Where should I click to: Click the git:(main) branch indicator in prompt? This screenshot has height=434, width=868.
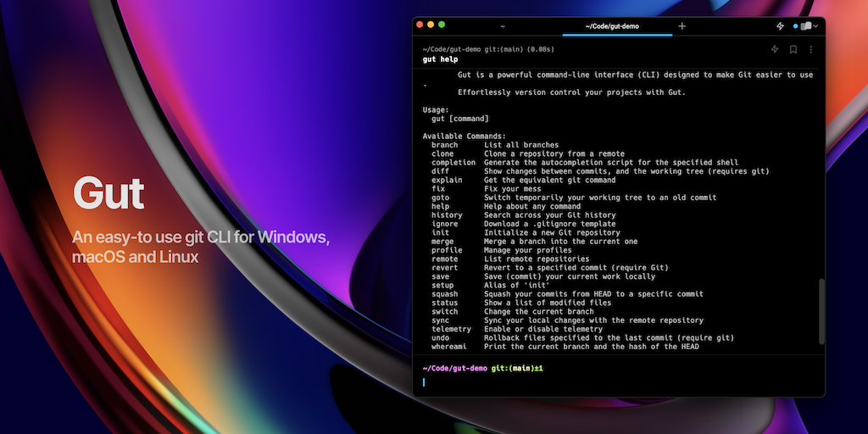[513, 368]
